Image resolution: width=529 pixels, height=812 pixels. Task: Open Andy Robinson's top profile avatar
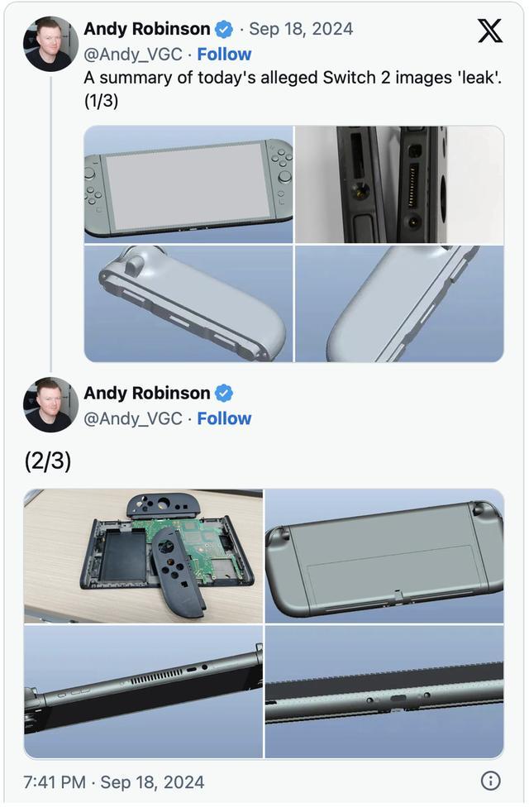click(50, 44)
